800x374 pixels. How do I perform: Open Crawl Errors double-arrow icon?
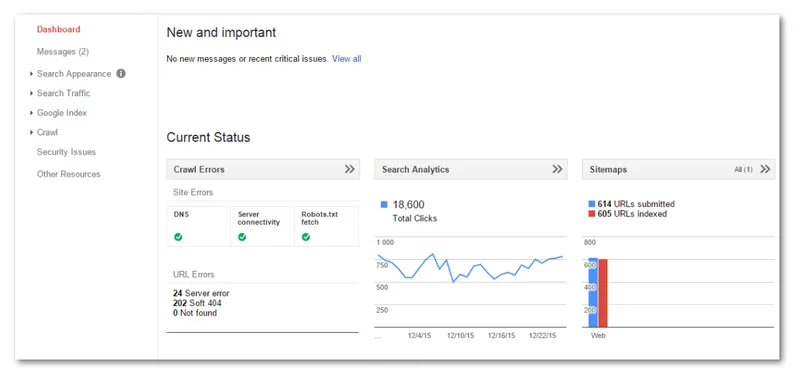[x=349, y=169]
